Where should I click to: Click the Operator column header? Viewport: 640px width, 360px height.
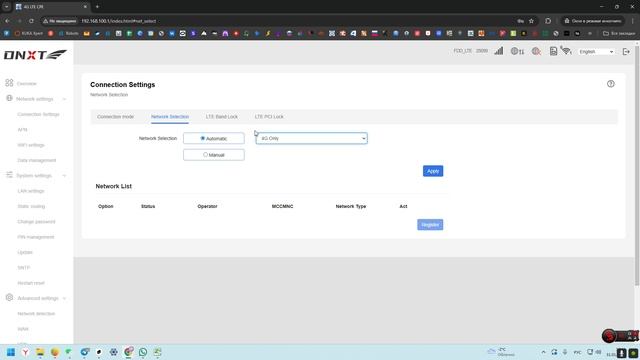click(207, 207)
